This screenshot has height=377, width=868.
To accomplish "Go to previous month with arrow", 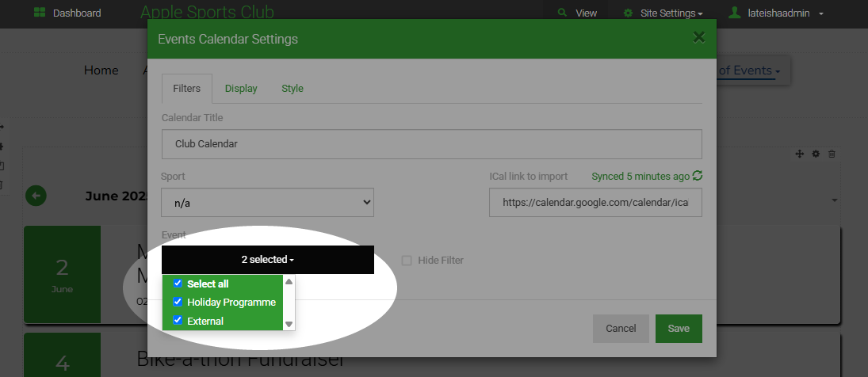I will pyautogui.click(x=36, y=196).
